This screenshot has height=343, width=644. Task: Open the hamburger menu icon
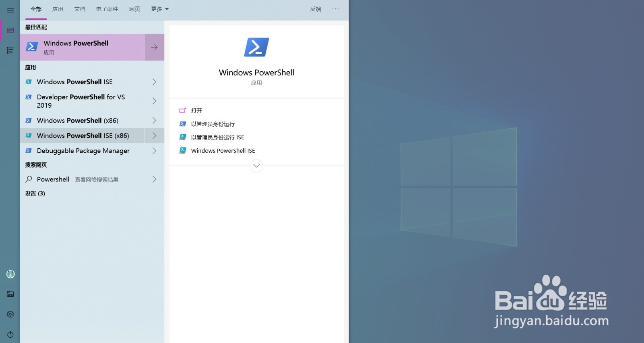click(10, 10)
